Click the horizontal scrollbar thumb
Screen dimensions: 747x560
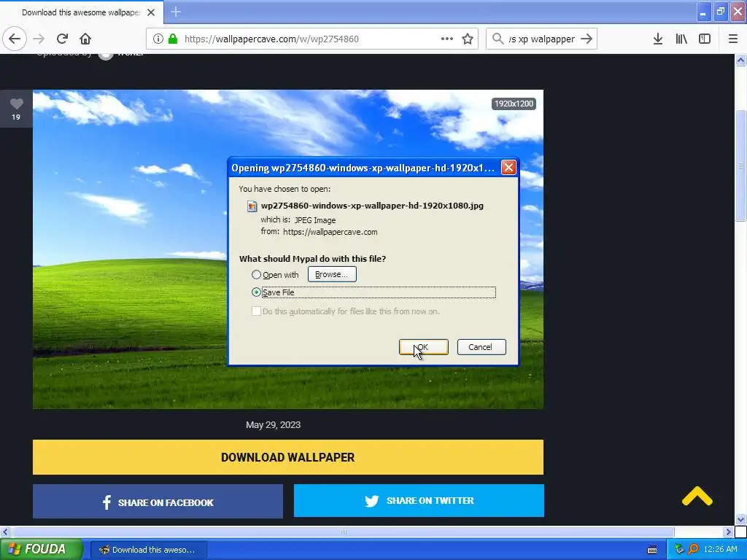click(343, 532)
